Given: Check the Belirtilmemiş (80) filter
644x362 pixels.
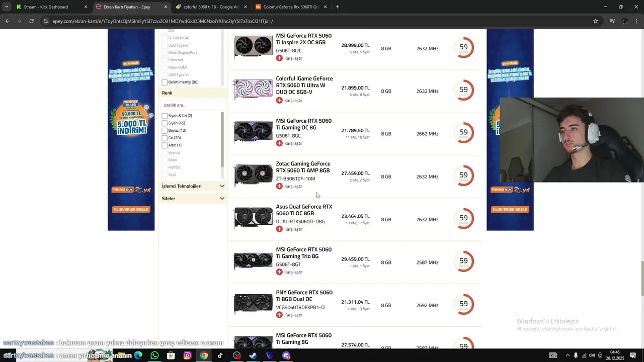Looking at the screenshot, I should [165, 82].
